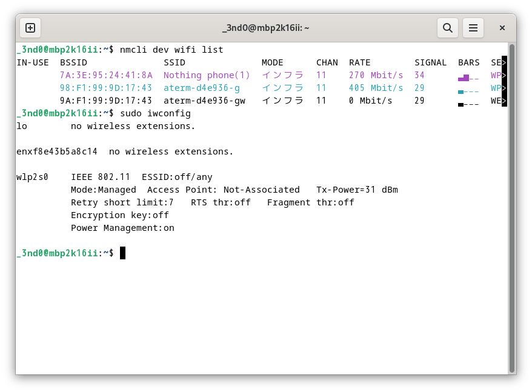Click 'ESSID:off/any' text
The height and width of the screenshot is (392, 532).
tap(177, 177)
